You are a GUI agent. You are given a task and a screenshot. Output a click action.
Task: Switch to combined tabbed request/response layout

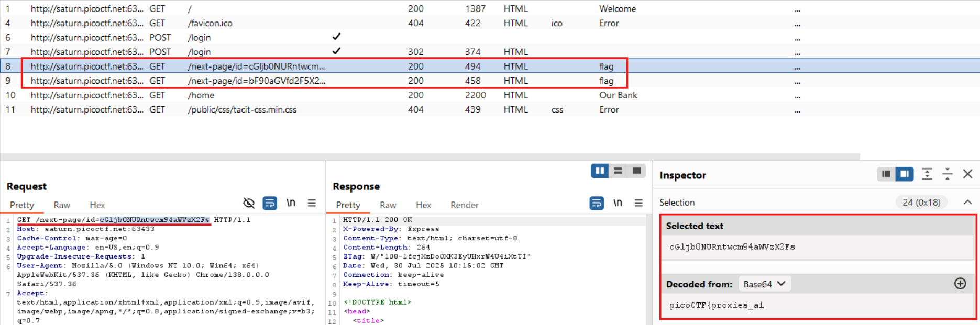tap(636, 171)
